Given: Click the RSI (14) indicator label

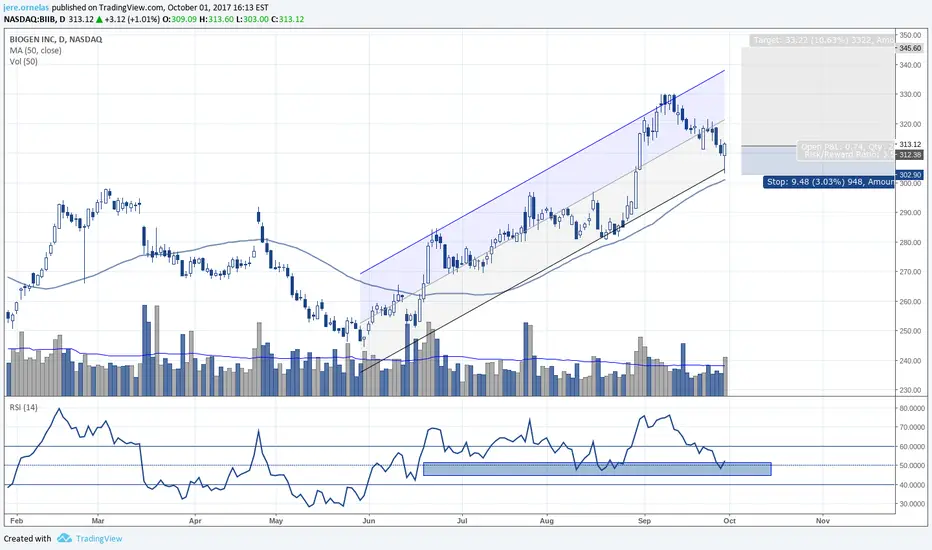Looking at the screenshot, I should pos(23,407).
